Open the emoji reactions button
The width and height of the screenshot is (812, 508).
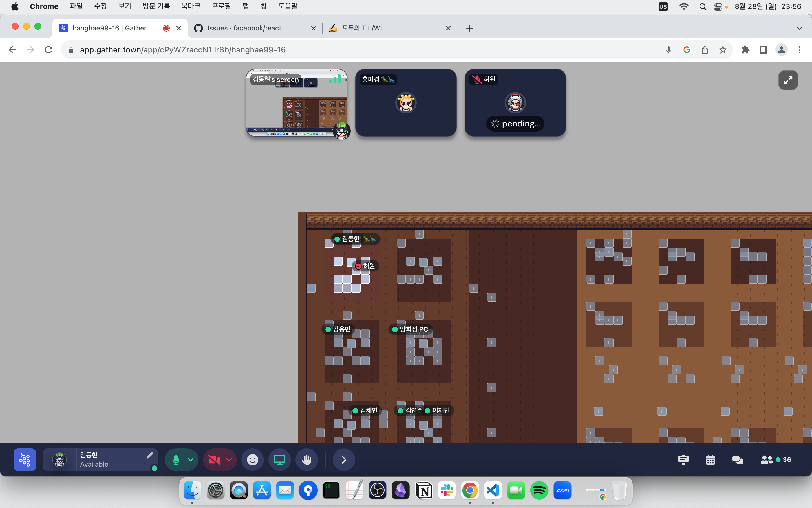(253, 459)
